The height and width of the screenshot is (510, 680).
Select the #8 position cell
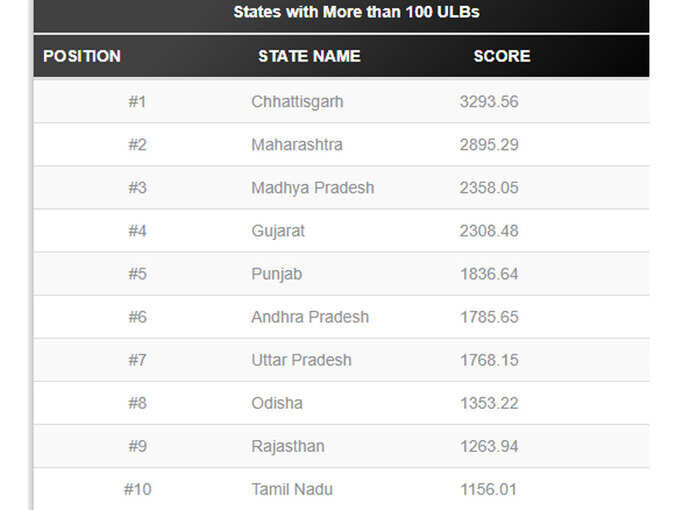coord(137,403)
